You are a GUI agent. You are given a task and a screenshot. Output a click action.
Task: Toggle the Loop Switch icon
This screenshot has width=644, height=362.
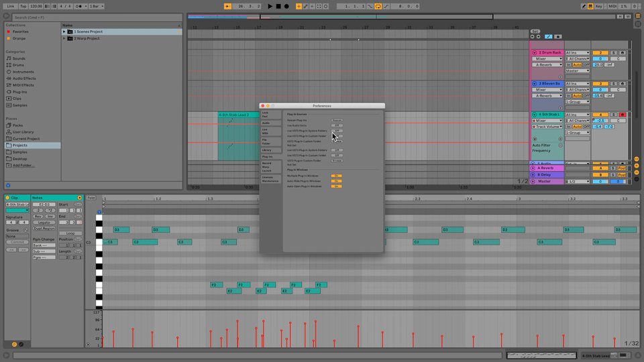378,6
